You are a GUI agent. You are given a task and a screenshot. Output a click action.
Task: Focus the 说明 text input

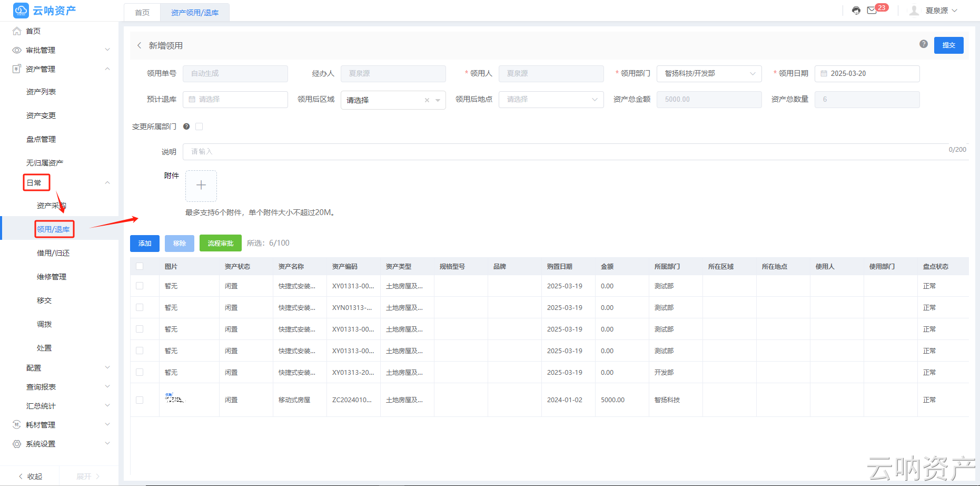(x=576, y=152)
